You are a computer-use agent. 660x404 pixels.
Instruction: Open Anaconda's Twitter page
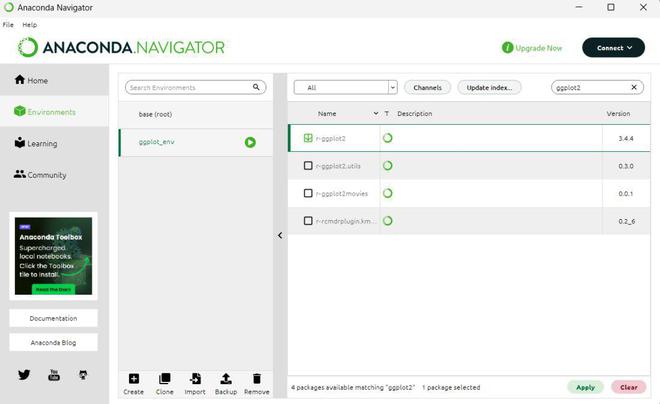pyautogui.click(x=24, y=375)
